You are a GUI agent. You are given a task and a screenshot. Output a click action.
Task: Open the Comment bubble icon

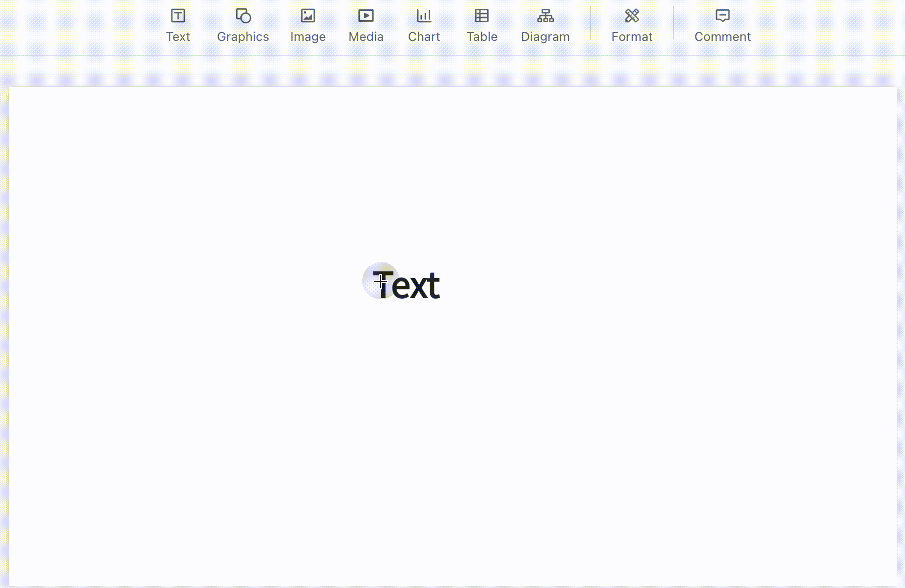pos(722,16)
